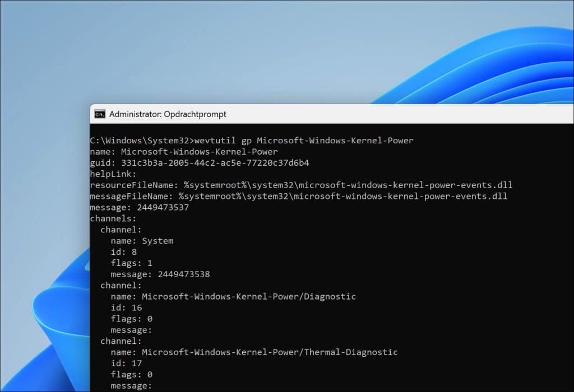Image resolution: width=574 pixels, height=392 pixels.
Task: Click the 'name: System' channel line
Action: coord(142,241)
